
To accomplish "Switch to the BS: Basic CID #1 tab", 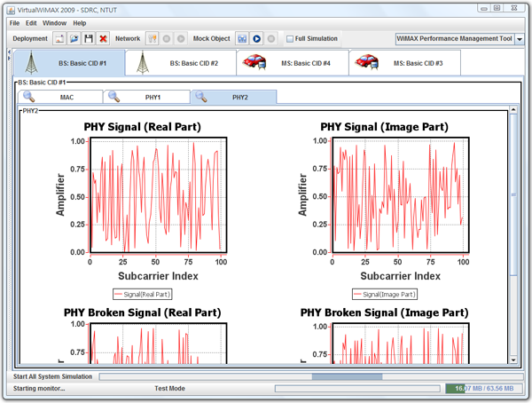I will tap(69, 63).
